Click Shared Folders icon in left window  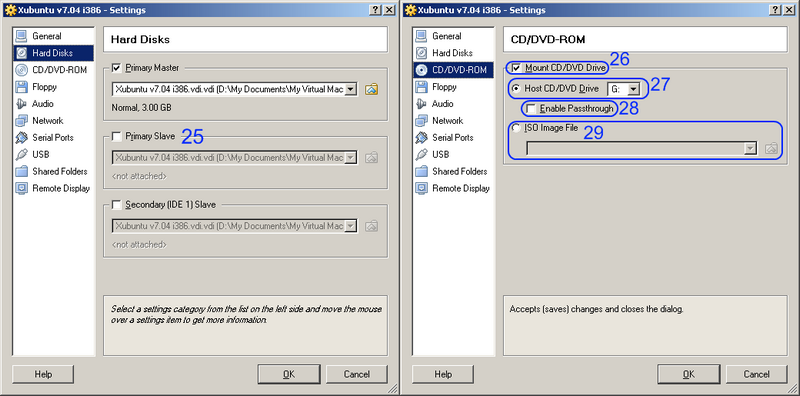click(21, 171)
